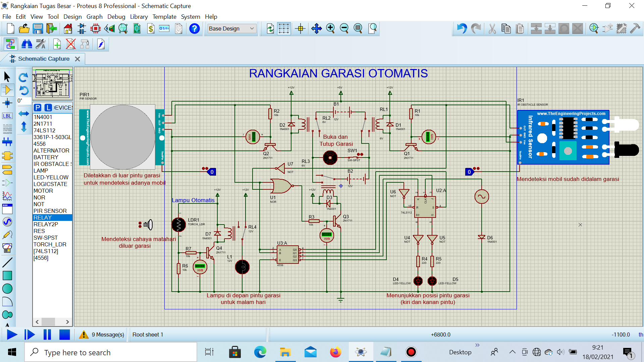This screenshot has height=362, width=644.
Task: Click the Save Project floppy icon
Action: point(38,28)
